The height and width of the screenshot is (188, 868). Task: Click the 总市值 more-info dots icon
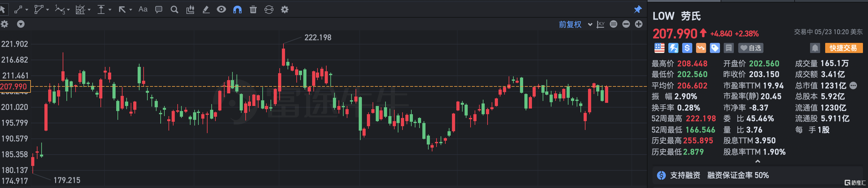coord(853,85)
